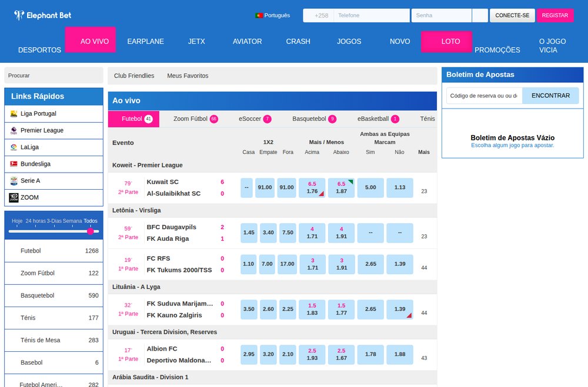Switch to the eSoccer live tab

coord(255,119)
